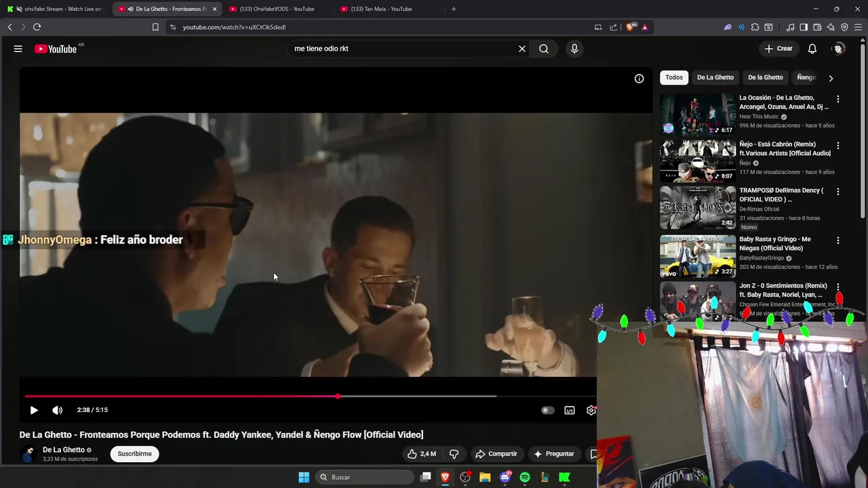Screen dimensions: 868x488
Task: Open Brave Wallet icon
Action: click(817, 27)
